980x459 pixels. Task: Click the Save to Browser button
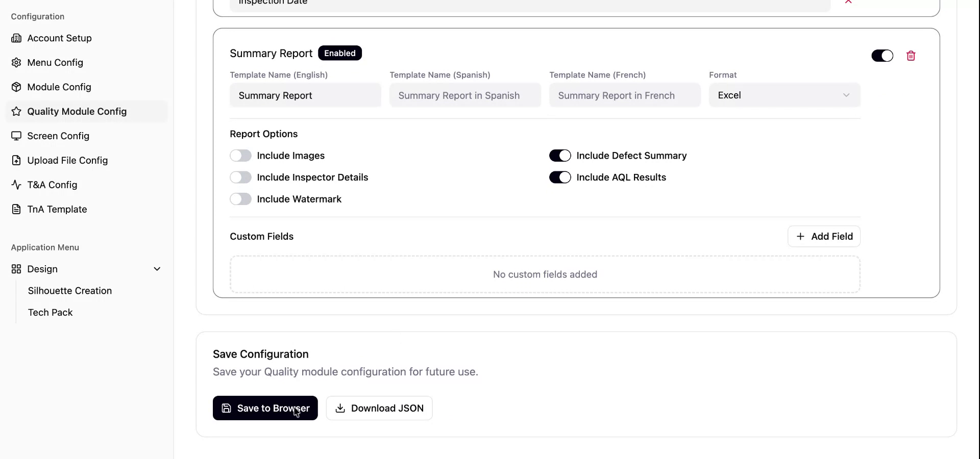pos(265,409)
